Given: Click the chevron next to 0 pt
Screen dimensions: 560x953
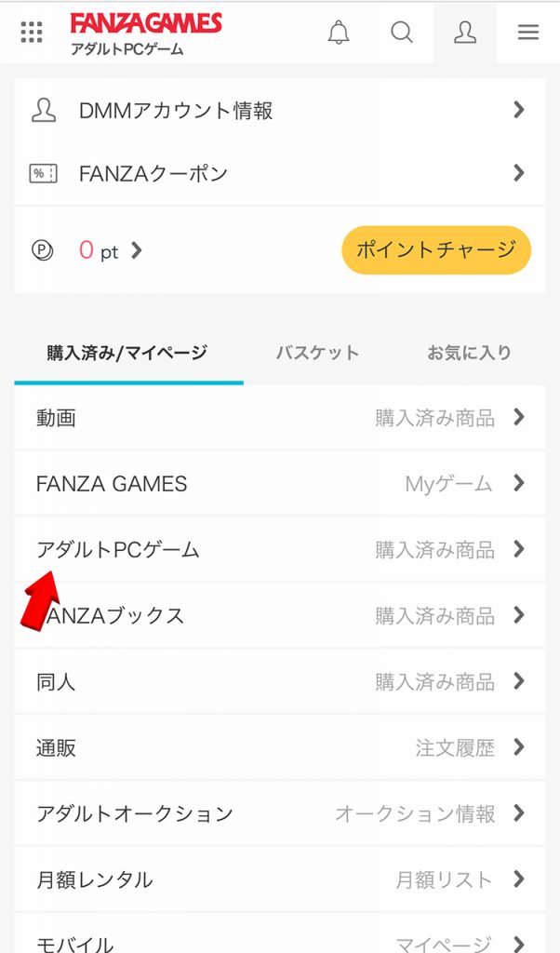Looking at the screenshot, I should point(137,250).
